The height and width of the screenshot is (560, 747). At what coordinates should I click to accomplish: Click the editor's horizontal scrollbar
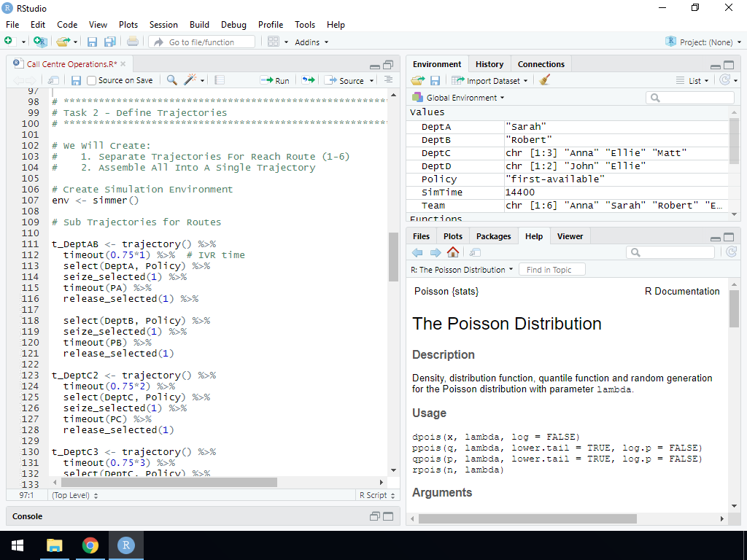(168, 483)
